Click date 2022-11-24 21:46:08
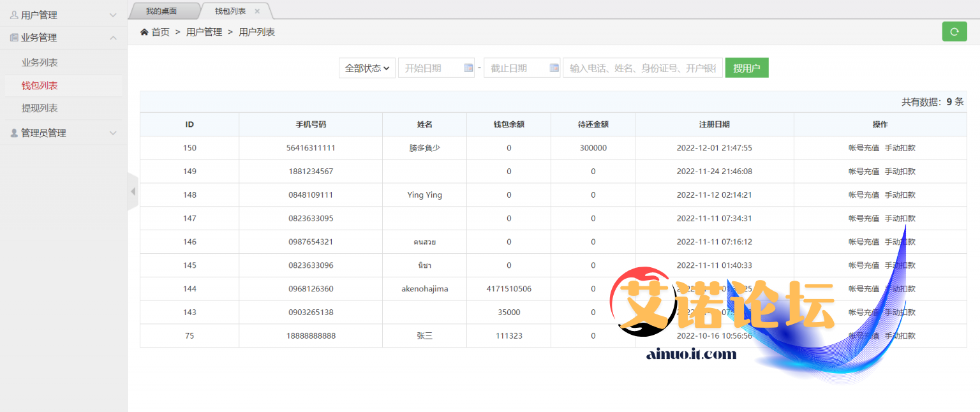 pos(715,172)
